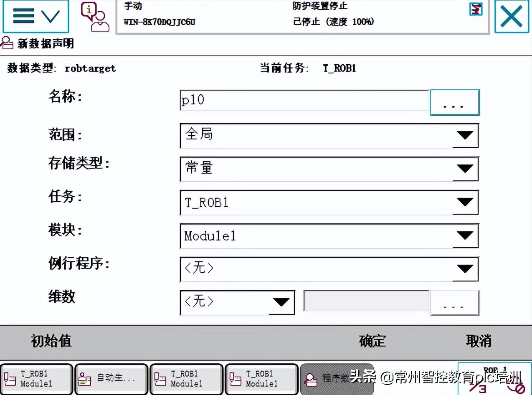Expand the 任务 dropdown showing T_ROB1
Screen dimensions: 532x395
tap(329, 203)
